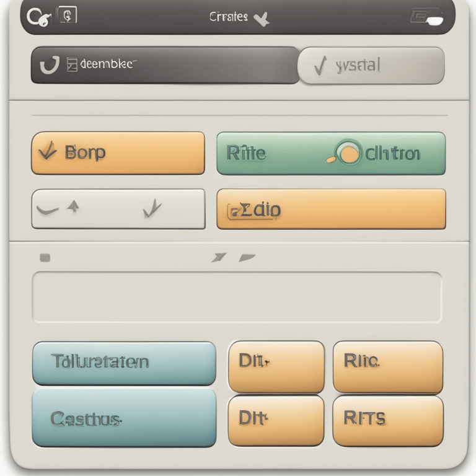
Task: Click the second arrow marker above text field
Action: [x=247, y=258]
